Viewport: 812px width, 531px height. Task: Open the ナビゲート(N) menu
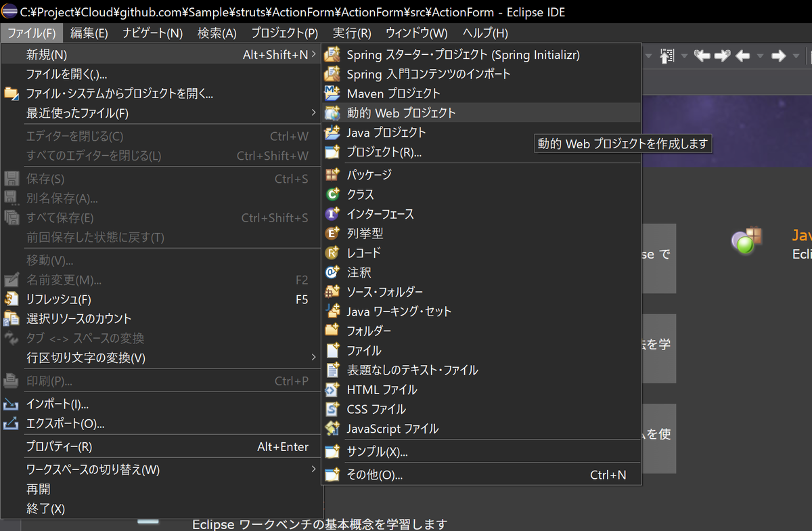pyautogui.click(x=153, y=33)
